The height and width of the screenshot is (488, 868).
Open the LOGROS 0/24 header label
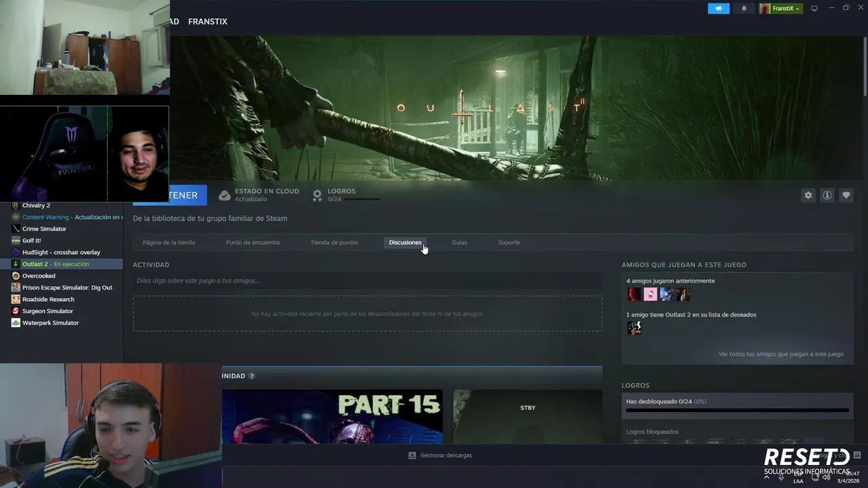341,191
